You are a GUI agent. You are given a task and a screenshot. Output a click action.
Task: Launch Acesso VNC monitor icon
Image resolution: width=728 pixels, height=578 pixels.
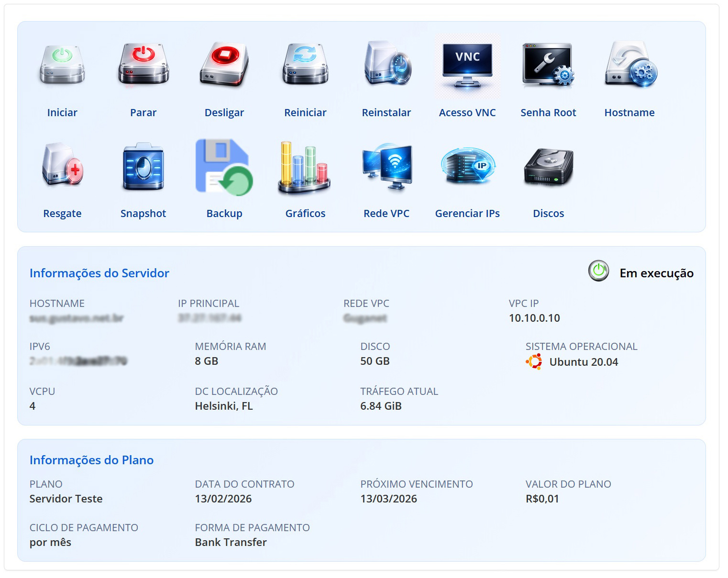click(467, 65)
